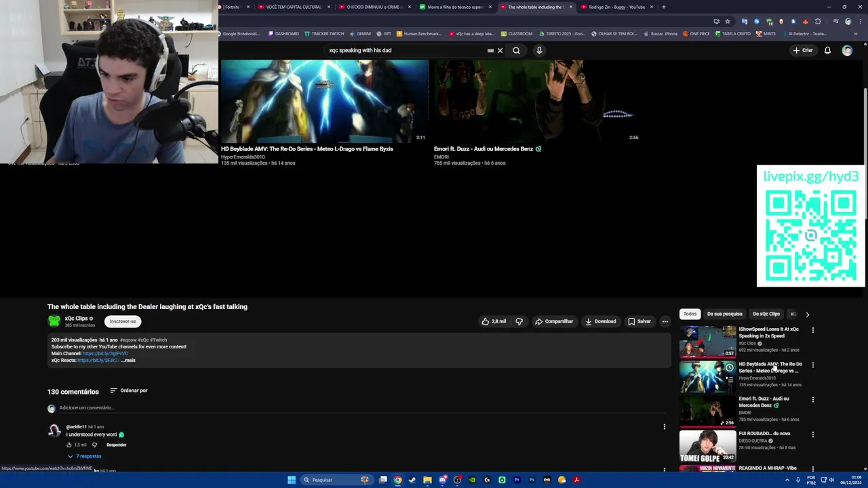Click the YouTube search text field
Viewport: 868px width, 488px height.
[407, 50]
